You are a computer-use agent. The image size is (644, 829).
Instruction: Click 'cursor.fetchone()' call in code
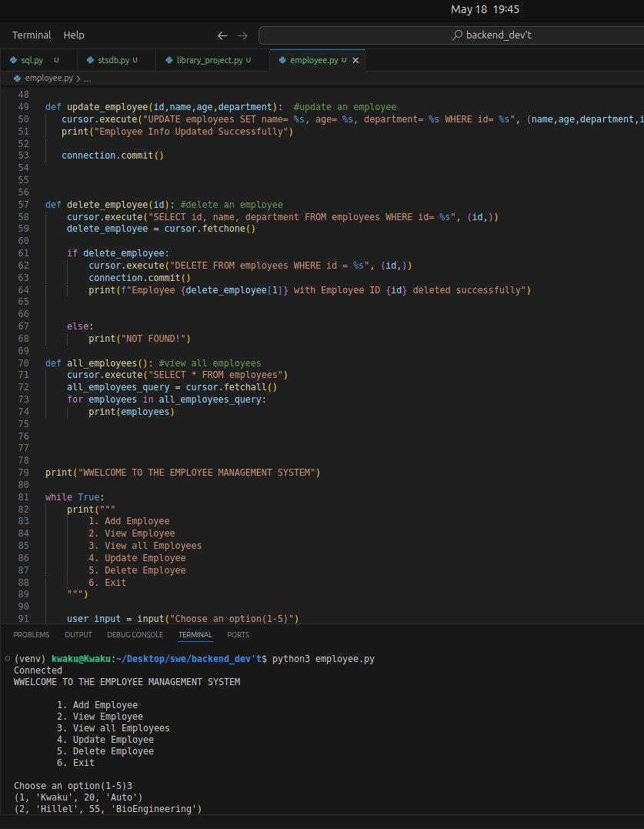[210, 229]
